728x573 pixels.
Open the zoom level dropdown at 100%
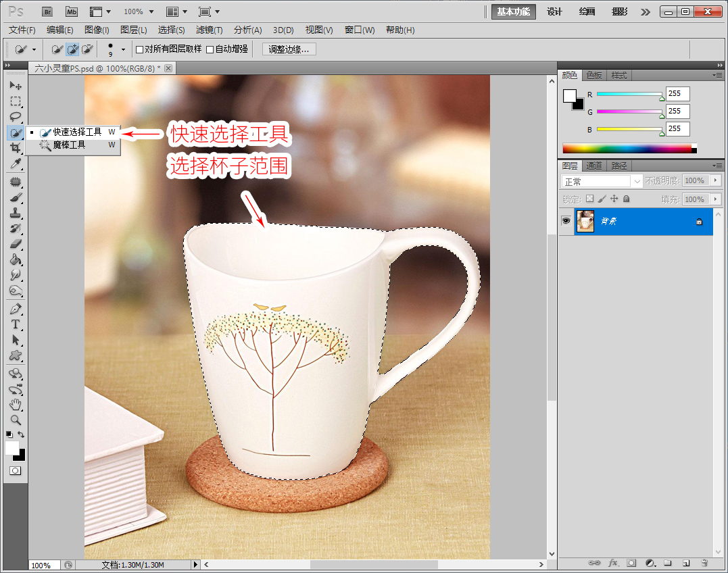point(151,12)
